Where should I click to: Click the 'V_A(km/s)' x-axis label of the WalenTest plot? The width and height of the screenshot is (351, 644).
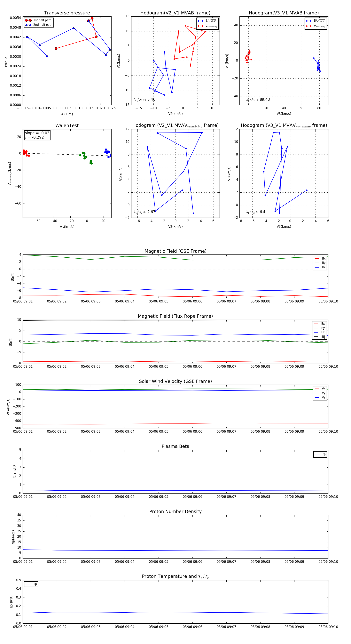[x=67, y=227]
